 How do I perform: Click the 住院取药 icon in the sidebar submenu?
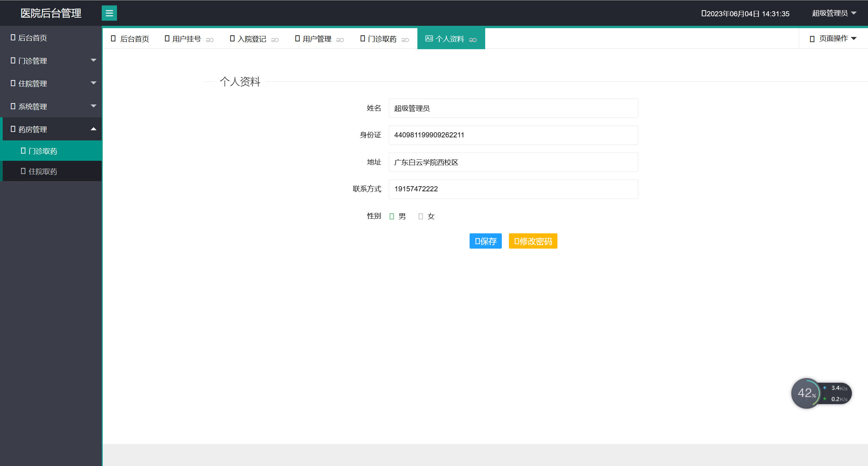coord(23,171)
